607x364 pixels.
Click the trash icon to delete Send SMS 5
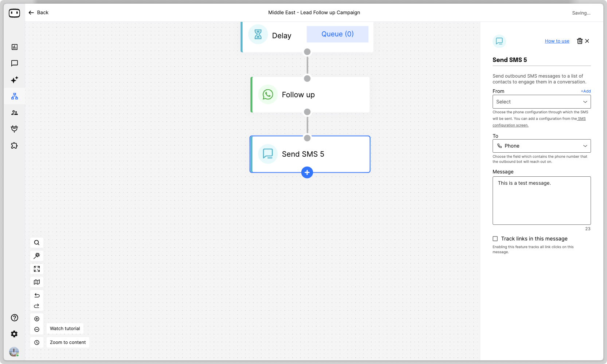[580, 41]
